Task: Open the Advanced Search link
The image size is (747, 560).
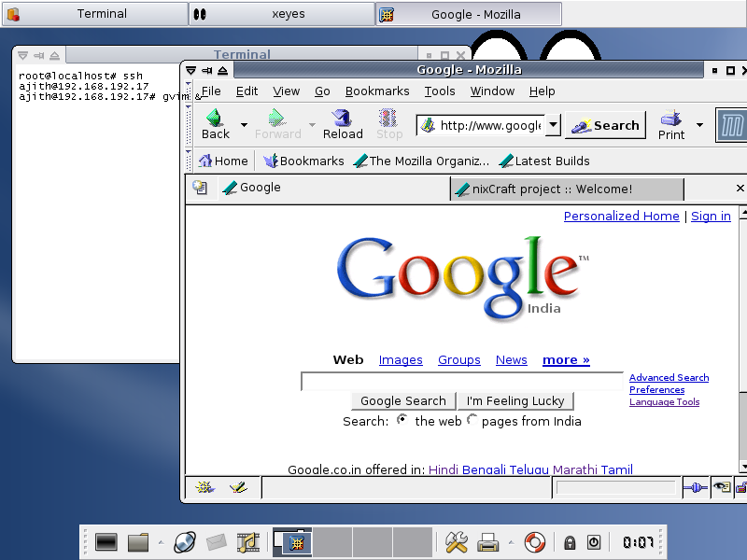Action: point(669,378)
